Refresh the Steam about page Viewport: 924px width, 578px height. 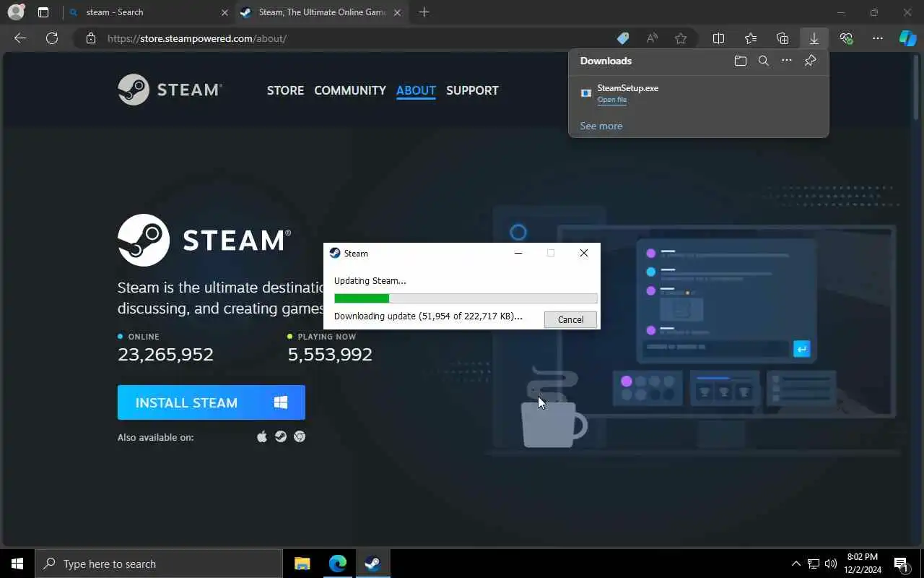pos(52,38)
